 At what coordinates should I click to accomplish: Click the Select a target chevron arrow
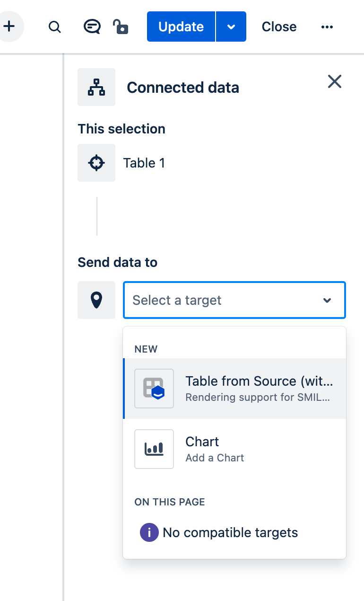327,300
